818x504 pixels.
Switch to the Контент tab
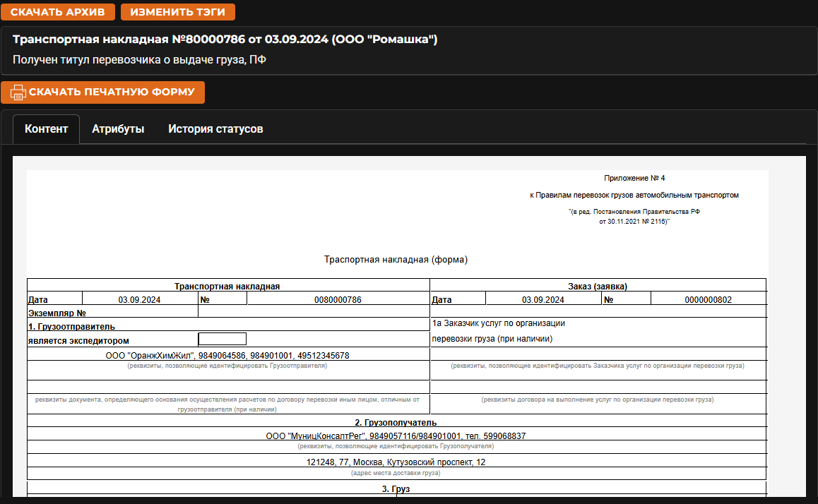47,128
